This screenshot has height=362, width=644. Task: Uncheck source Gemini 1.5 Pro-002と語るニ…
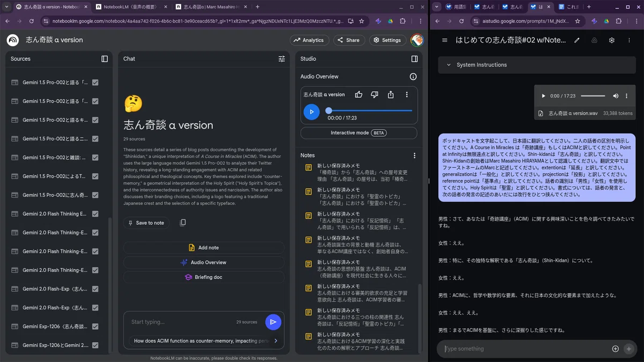click(95, 139)
